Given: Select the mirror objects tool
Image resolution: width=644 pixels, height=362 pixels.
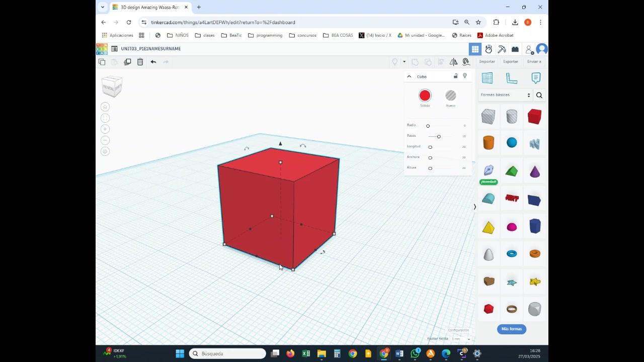Looking at the screenshot, I should point(453,62).
